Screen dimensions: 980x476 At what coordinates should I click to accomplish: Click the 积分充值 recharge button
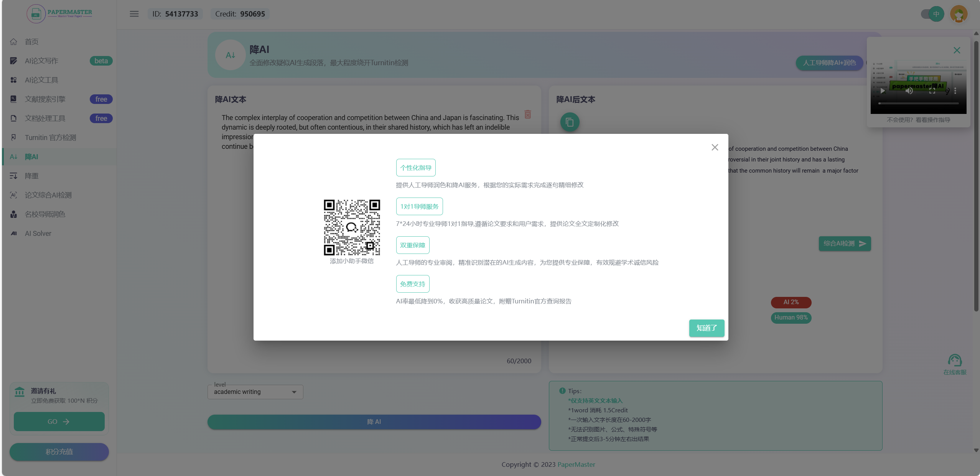[59, 452]
